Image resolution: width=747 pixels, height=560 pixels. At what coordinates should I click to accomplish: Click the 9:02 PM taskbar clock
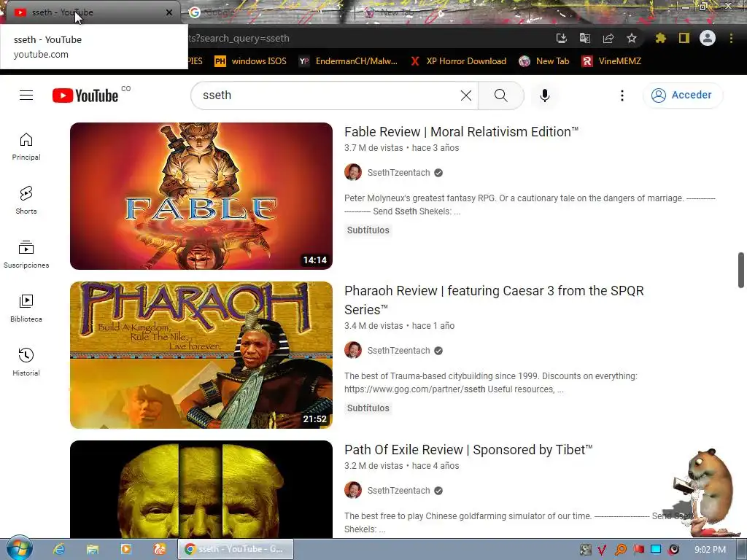pyautogui.click(x=710, y=550)
